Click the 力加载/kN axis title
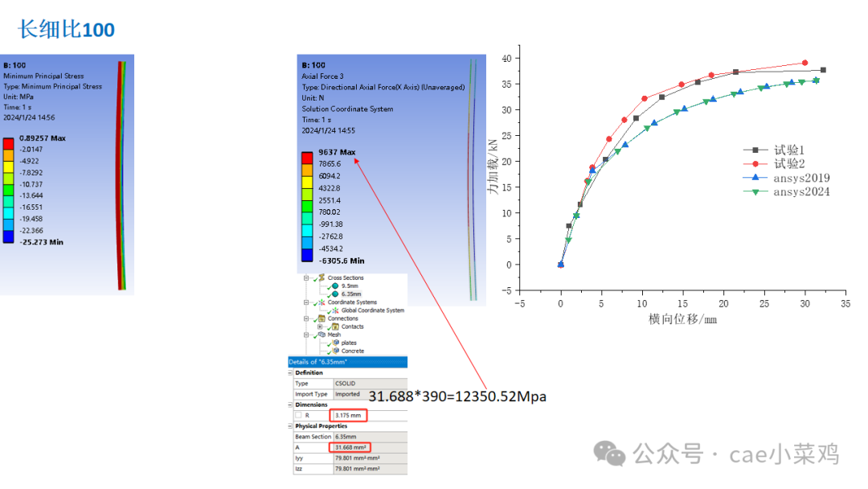Viewport: 868px width, 489px height. 493,166
